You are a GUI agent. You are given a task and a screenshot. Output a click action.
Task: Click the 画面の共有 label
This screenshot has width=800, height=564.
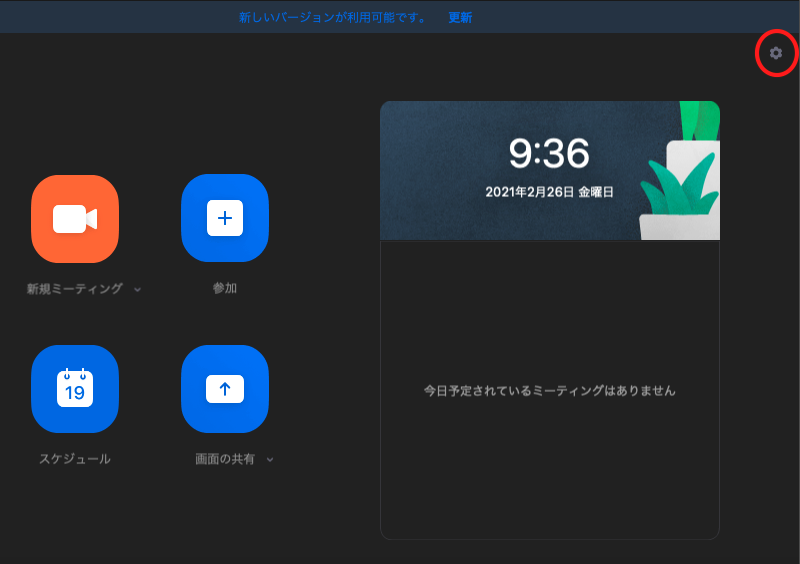coord(225,459)
